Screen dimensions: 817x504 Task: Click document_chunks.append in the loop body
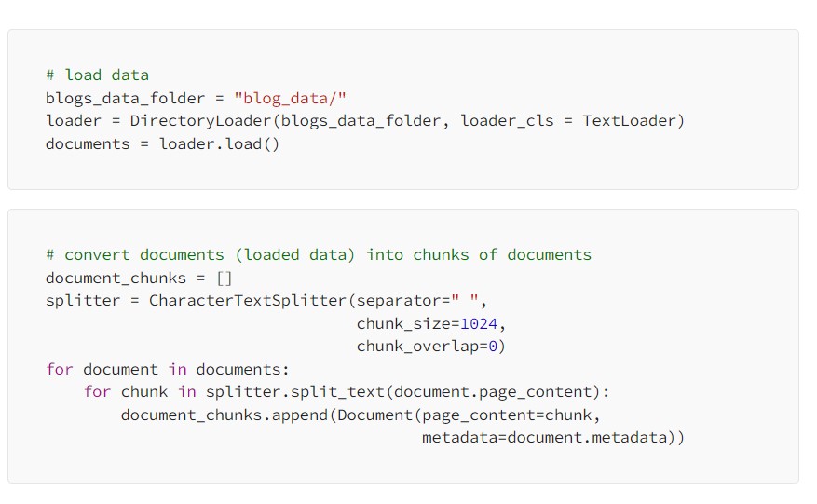click(x=225, y=415)
